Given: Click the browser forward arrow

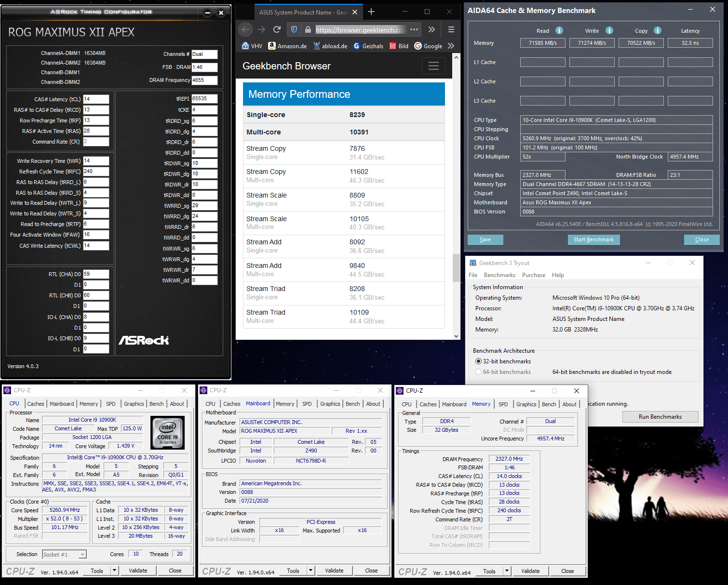Looking at the screenshot, I should [x=261, y=29].
